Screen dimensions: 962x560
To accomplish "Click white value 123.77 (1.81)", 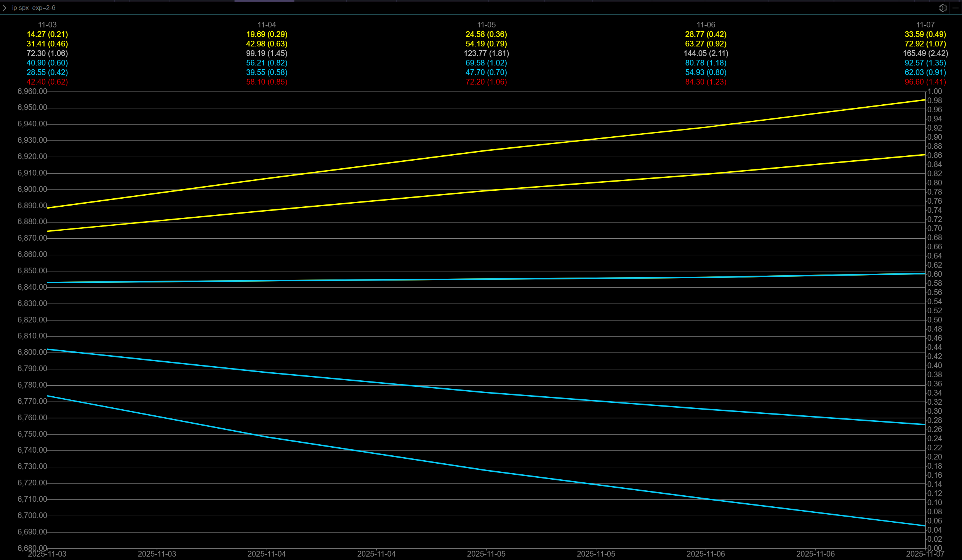I will pos(486,53).
